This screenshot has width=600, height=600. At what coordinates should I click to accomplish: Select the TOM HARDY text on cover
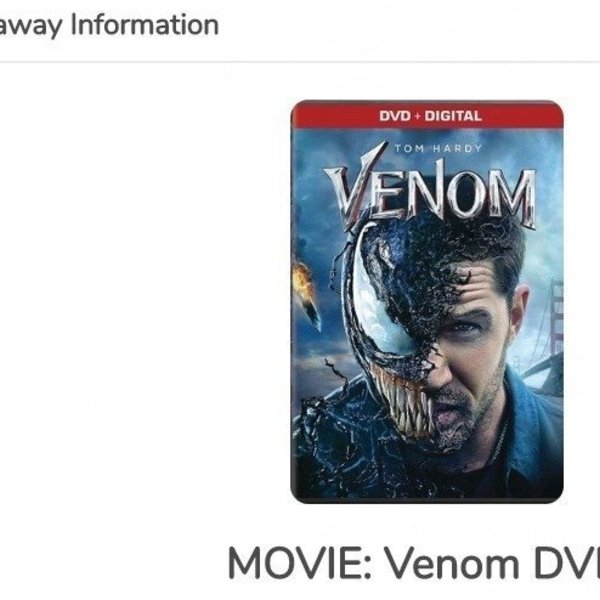[438, 148]
